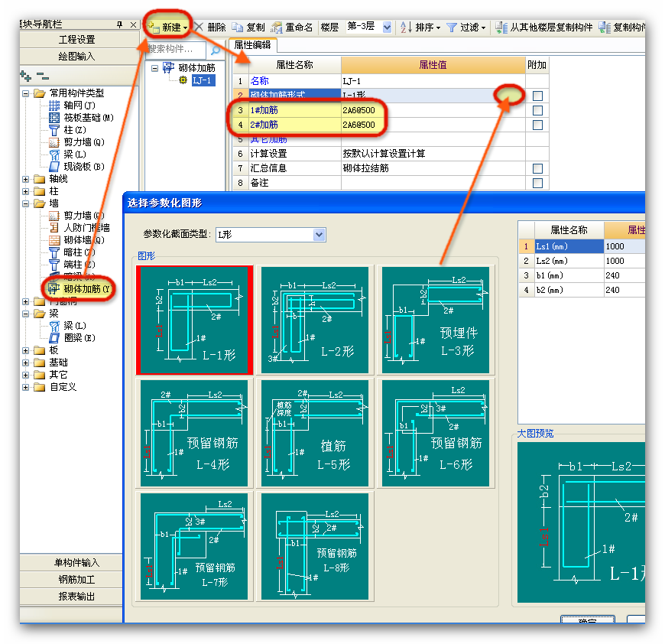
Task: Choose the L-2形 shape thumbnail
Action: [315, 320]
